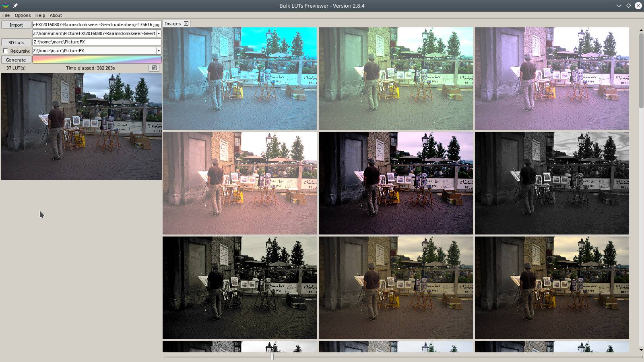Viewport: 644px width, 362px height.
Task: Select the purple-tinted LUT preview in top row
Action: pos(552,78)
